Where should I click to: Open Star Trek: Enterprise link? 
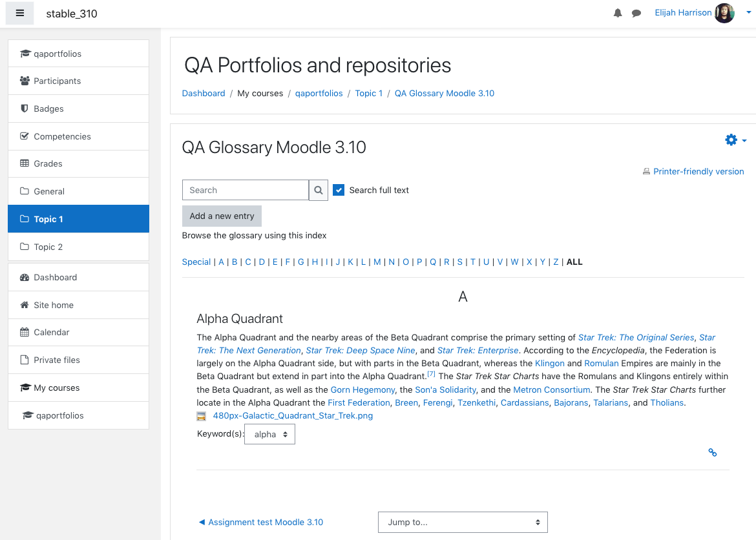click(x=478, y=351)
